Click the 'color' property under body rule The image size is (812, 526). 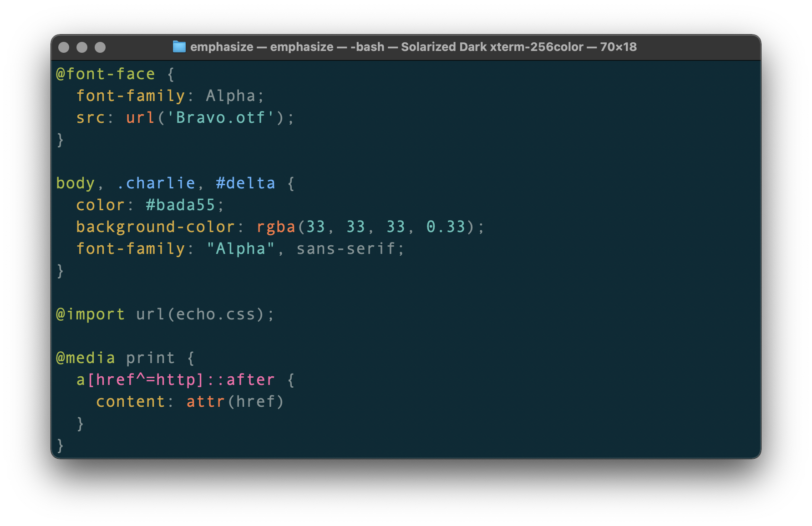(x=100, y=205)
